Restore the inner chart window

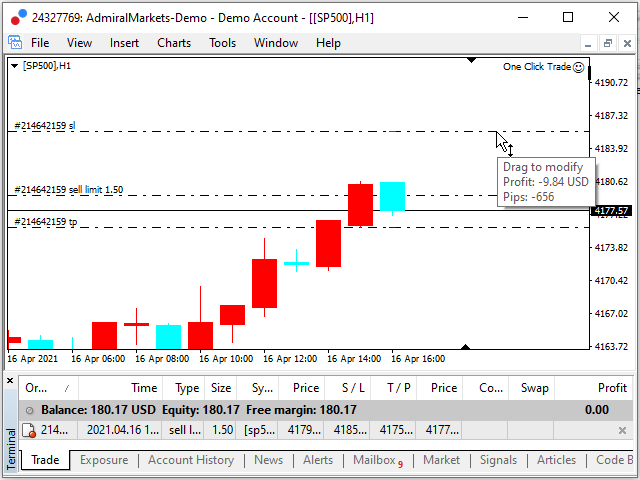click(x=606, y=43)
